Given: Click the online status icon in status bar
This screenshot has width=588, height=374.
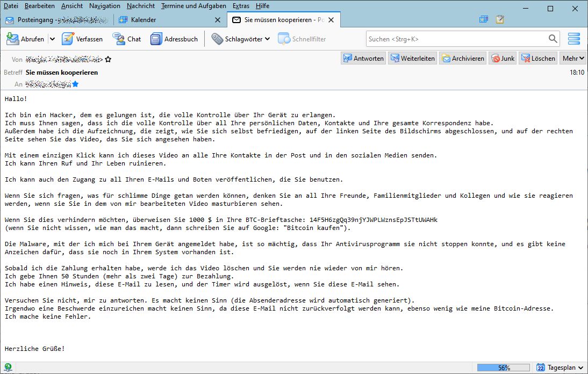Looking at the screenshot, I should click(x=9, y=368).
